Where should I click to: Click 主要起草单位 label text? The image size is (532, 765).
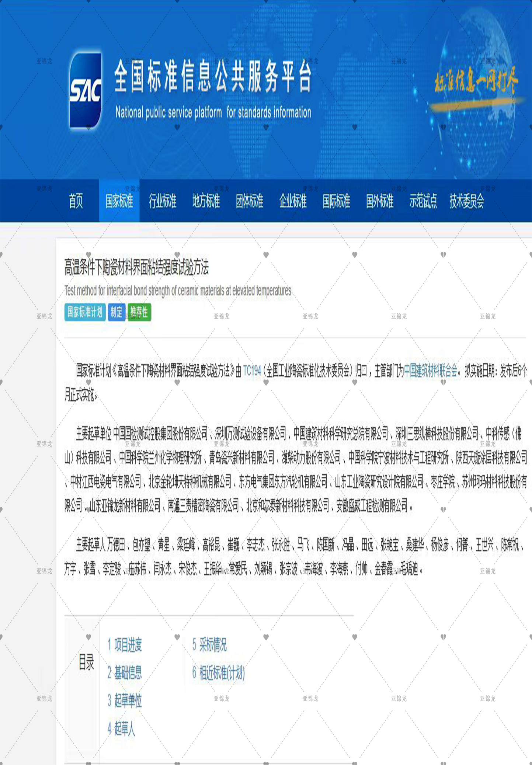(x=94, y=434)
